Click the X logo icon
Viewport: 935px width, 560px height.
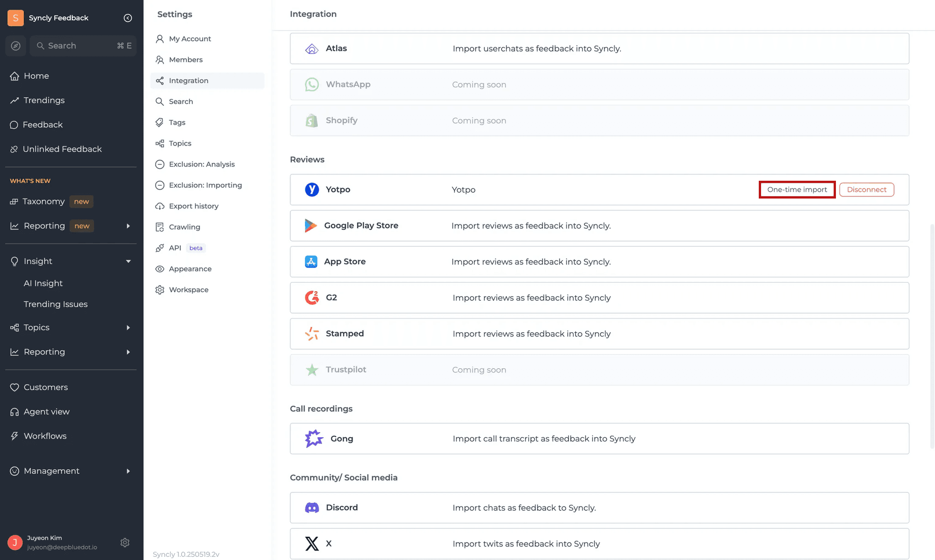point(312,544)
